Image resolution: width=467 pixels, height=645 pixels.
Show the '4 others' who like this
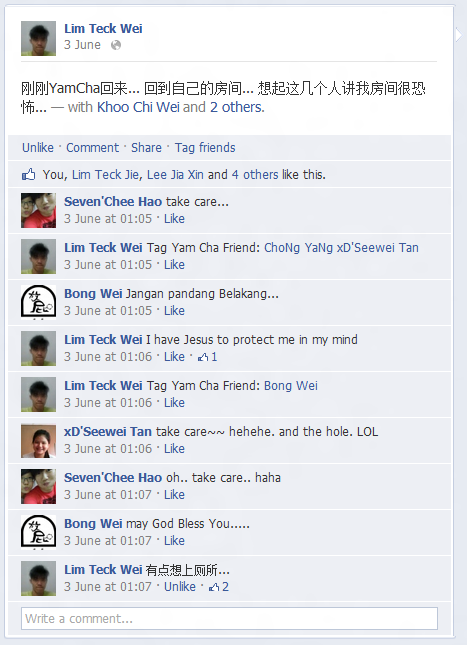[255, 175]
